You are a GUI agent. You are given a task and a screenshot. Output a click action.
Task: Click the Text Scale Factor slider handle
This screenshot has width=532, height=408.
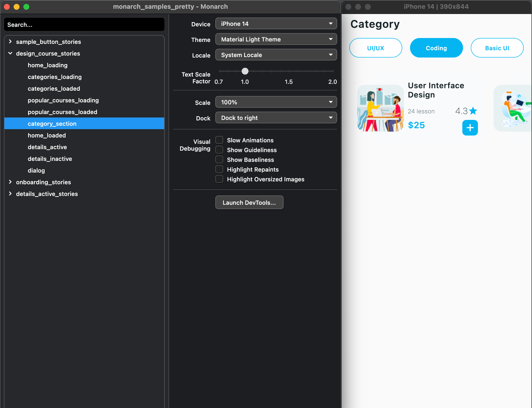pyautogui.click(x=245, y=71)
